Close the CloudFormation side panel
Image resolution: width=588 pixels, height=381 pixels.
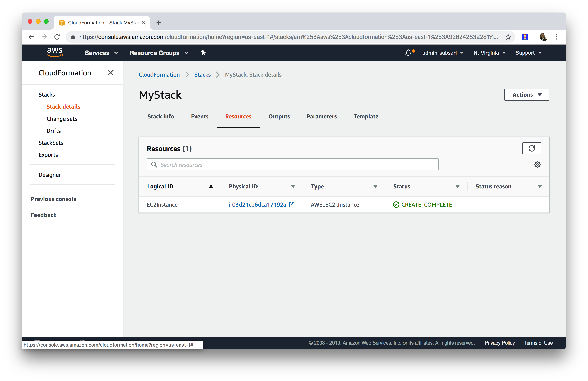pyautogui.click(x=111, y=73)
